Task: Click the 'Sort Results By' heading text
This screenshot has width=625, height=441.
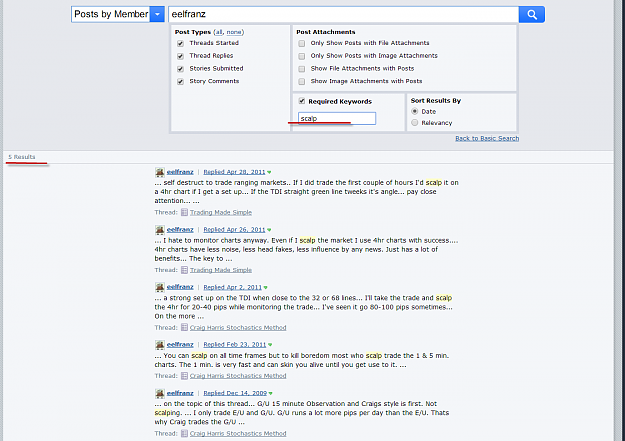Action: pos(436,101)
